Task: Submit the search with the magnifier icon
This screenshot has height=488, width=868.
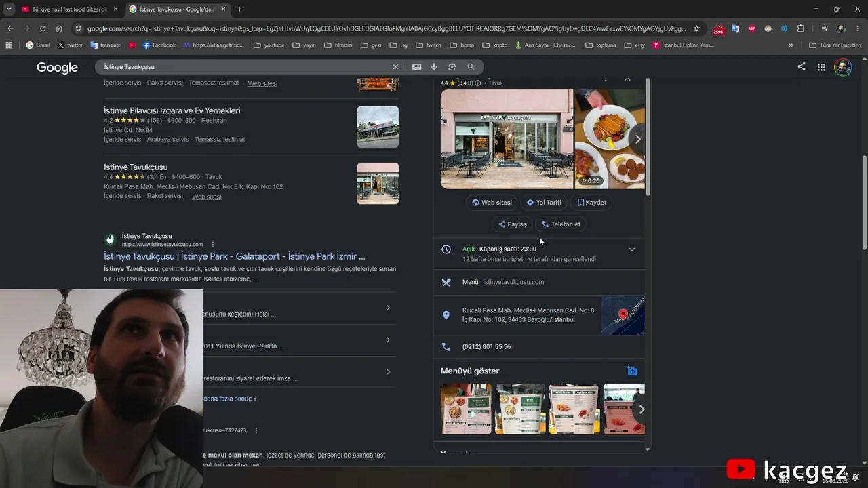Action: (471, 67)
